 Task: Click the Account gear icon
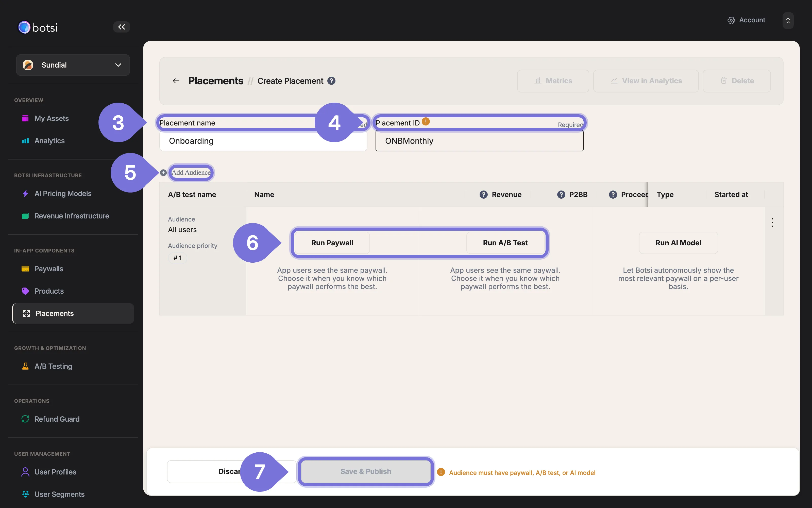tap(731, 20)
